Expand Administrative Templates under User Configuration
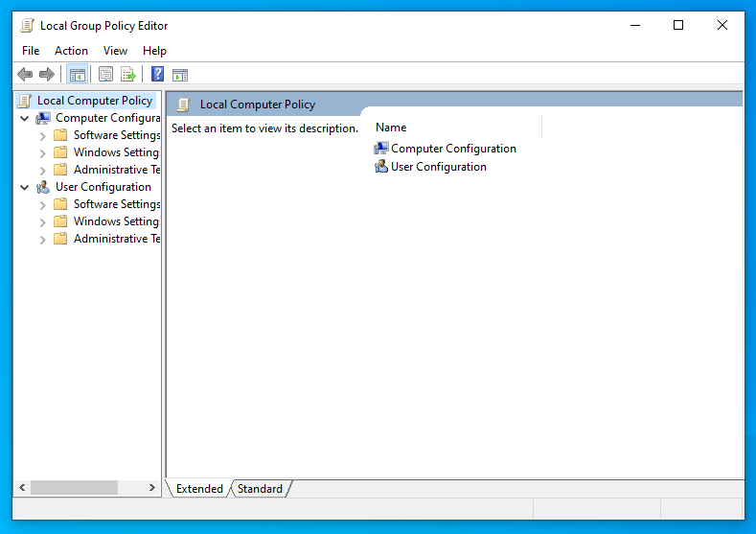Image resolution: width=756 pixels, height=534 pixels. coord(42,240)
